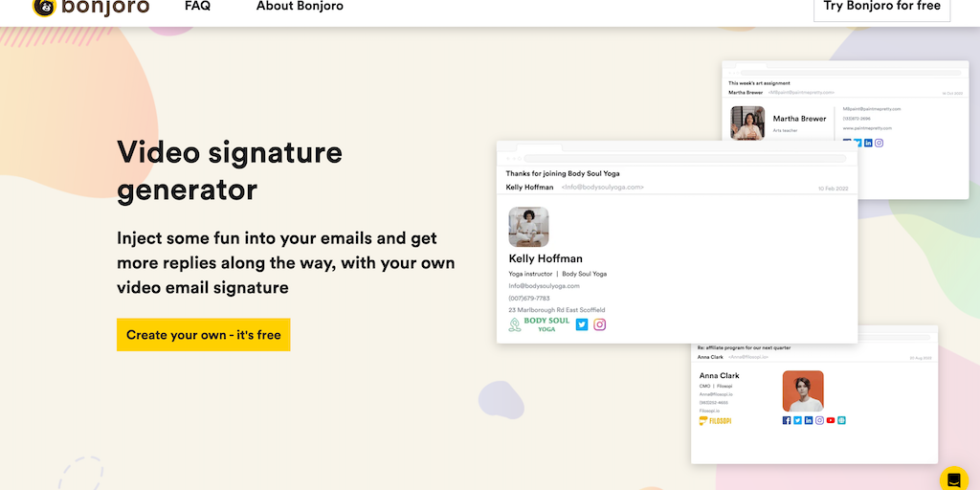The image size is (980, 490).
Task: Click the Filosopi logo in Anna's signature
Action: click(x=716, y=420)
